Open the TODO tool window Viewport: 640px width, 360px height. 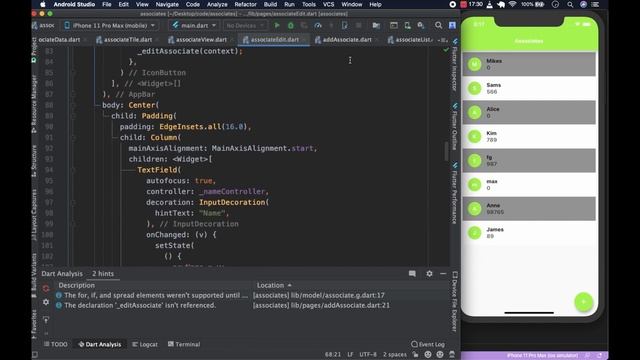pos(56,344)
